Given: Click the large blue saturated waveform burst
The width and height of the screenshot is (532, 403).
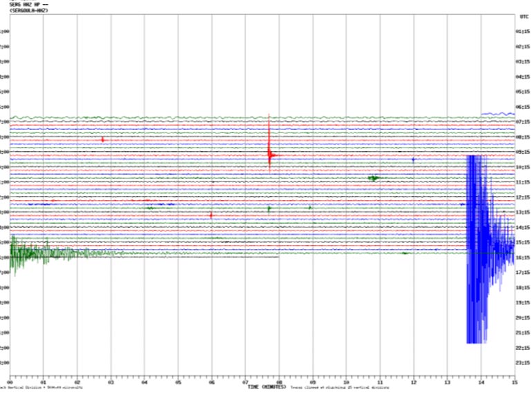Looking at the screenshot, I should coord(477,248).
